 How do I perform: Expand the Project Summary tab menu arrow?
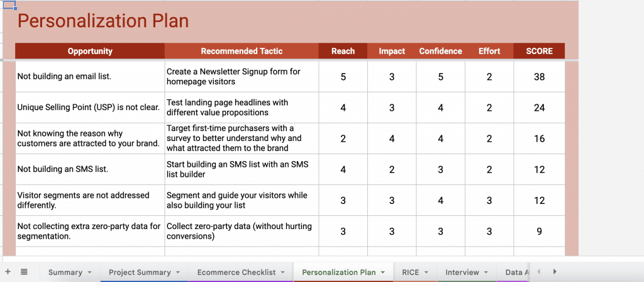(179, 273)
